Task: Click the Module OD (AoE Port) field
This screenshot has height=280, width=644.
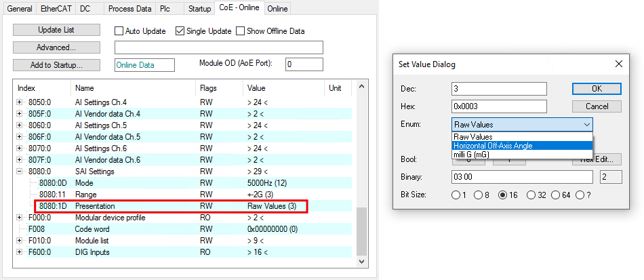Action: pos(304,64)
